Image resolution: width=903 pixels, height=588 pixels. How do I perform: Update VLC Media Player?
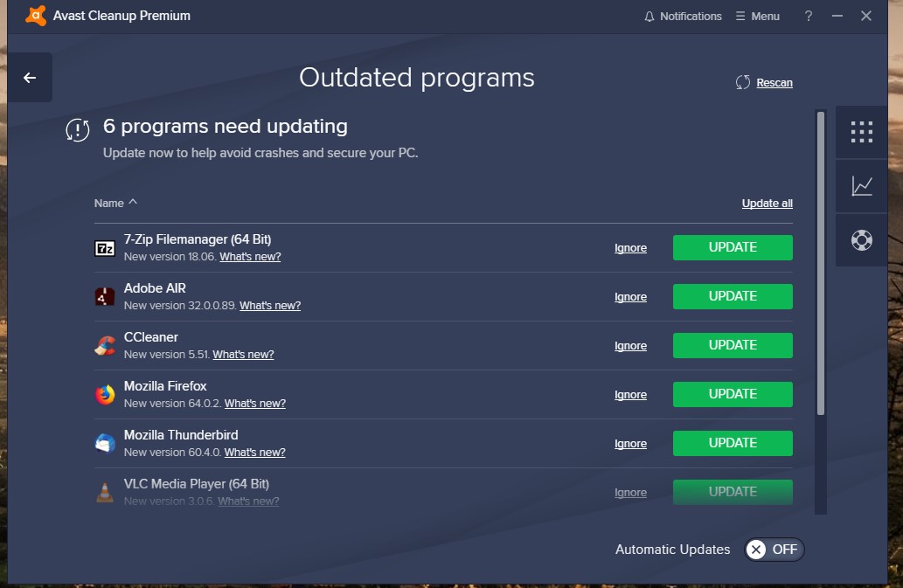[x=733, y=492]
